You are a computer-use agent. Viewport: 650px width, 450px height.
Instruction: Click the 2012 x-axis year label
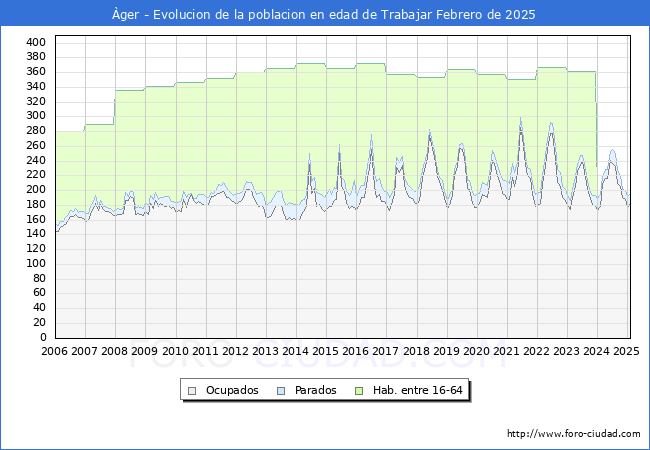coord(235,351)
